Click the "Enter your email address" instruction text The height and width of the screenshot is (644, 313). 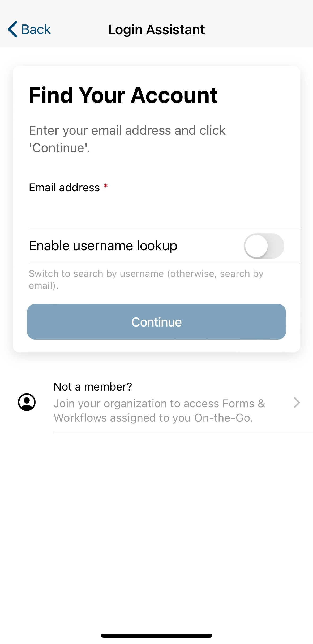127,139
